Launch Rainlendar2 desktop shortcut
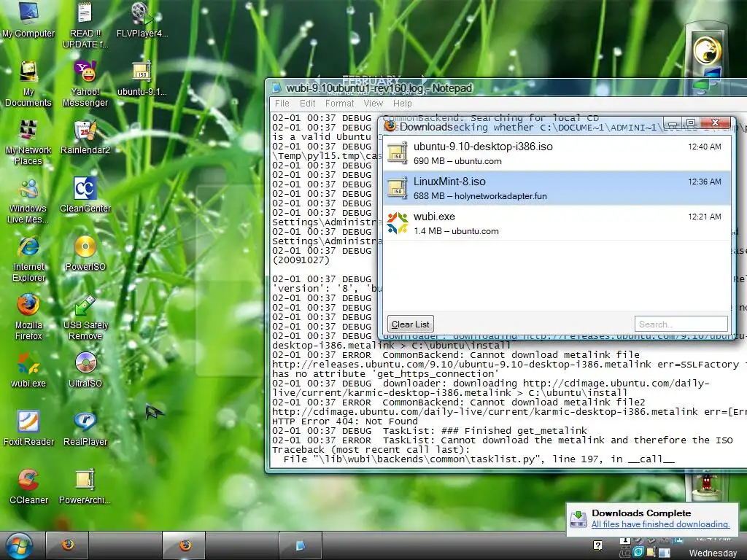This screenshot has width=747, height=560. pos(85,137)
